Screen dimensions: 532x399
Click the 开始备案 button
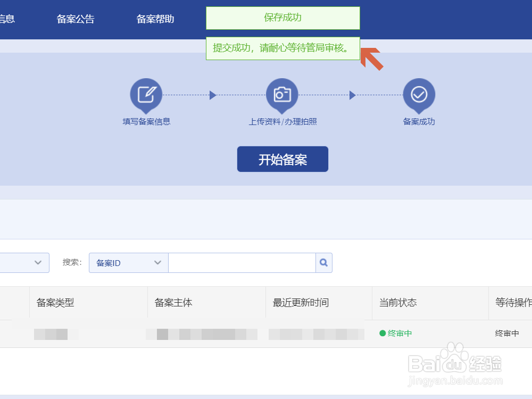[282, 159]
